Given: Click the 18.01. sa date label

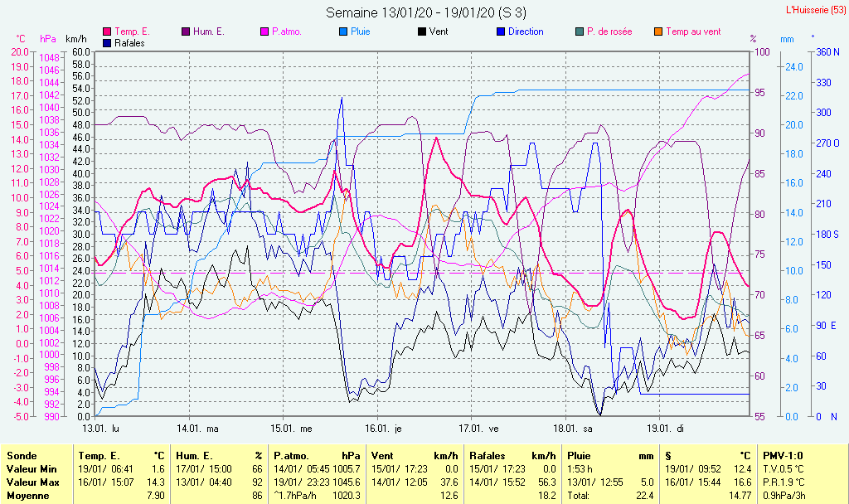Looking at the screenshot, I should point(573,429).
